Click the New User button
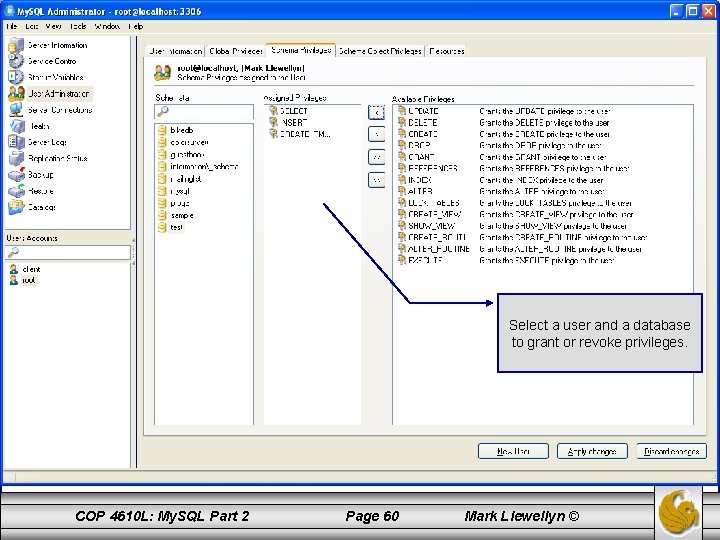 click(x=513, y=451)
